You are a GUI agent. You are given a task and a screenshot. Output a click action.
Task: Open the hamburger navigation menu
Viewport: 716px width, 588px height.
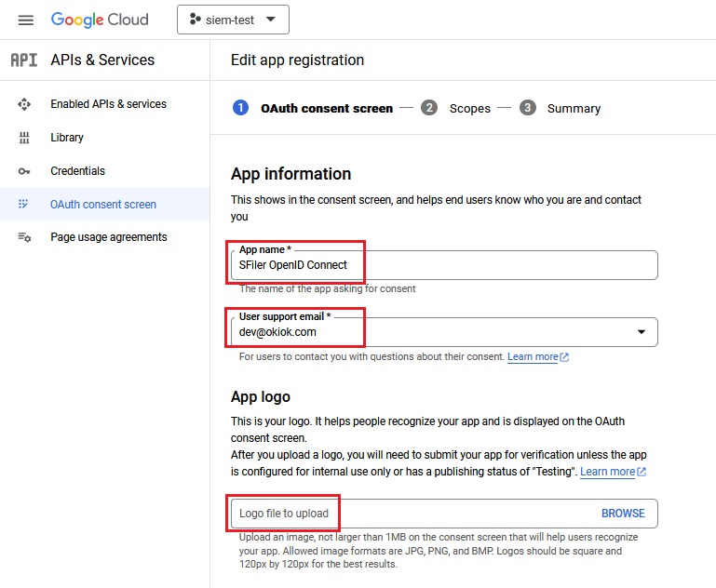tap(25, 20)
